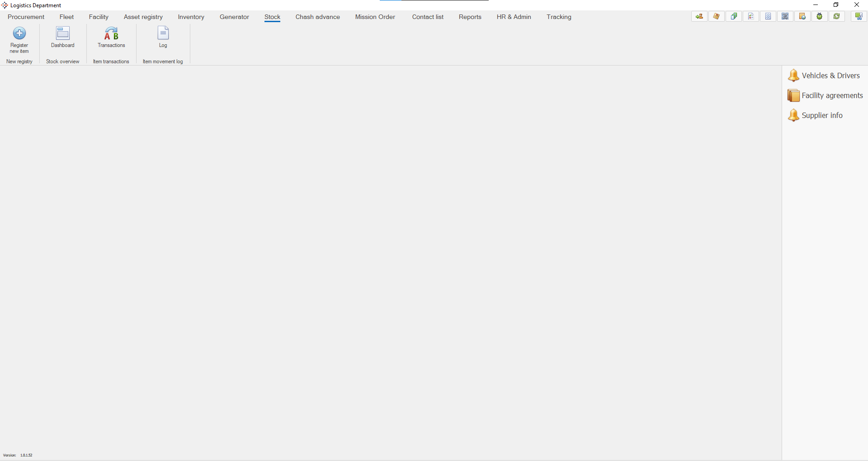Click the checklist document icon
868x461 pixels.
click(751, 17)
